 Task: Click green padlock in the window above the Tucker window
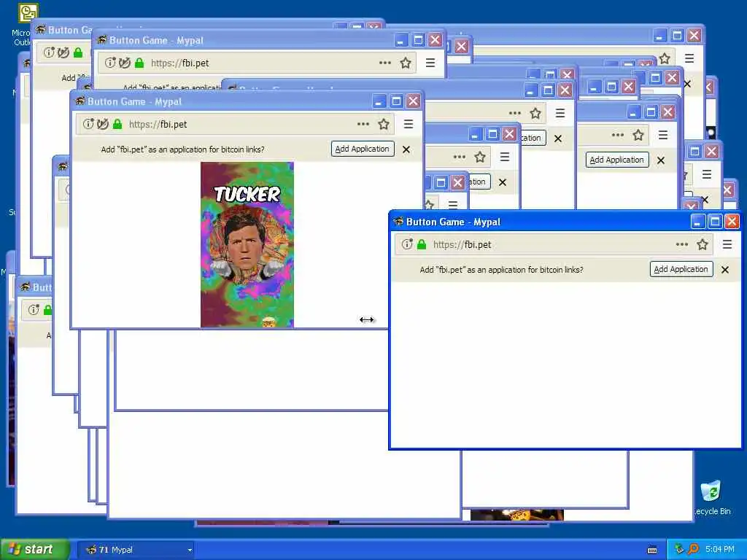[139, 63]
